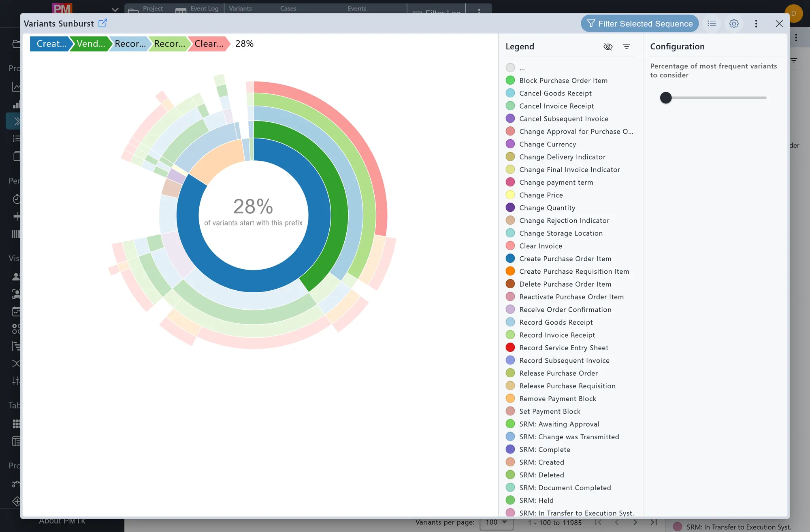Viewport: 810px width, 532px height.
Task: Click Create Purchase Requisition Item legend text
Action: point(574,271)
